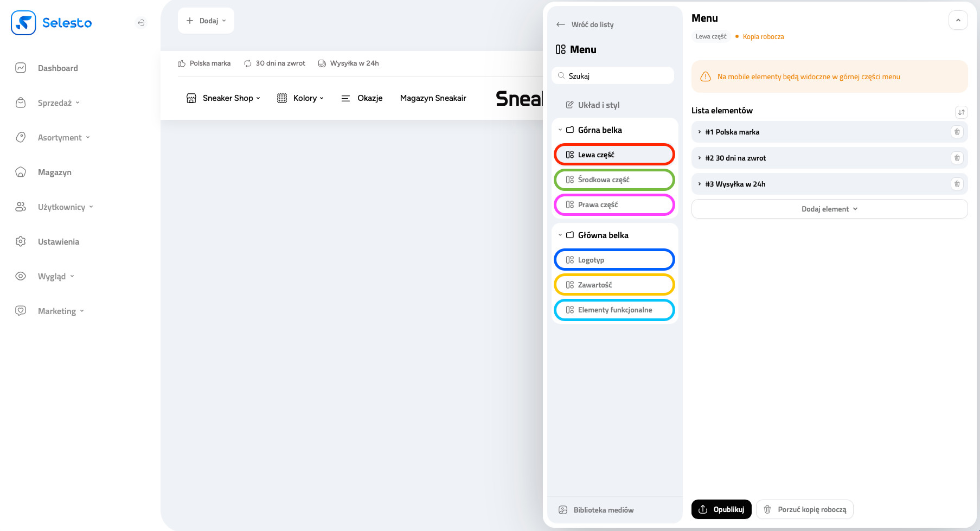Open the Dodaj dropdown at top
980x531 pixels.
pos(206,21)
